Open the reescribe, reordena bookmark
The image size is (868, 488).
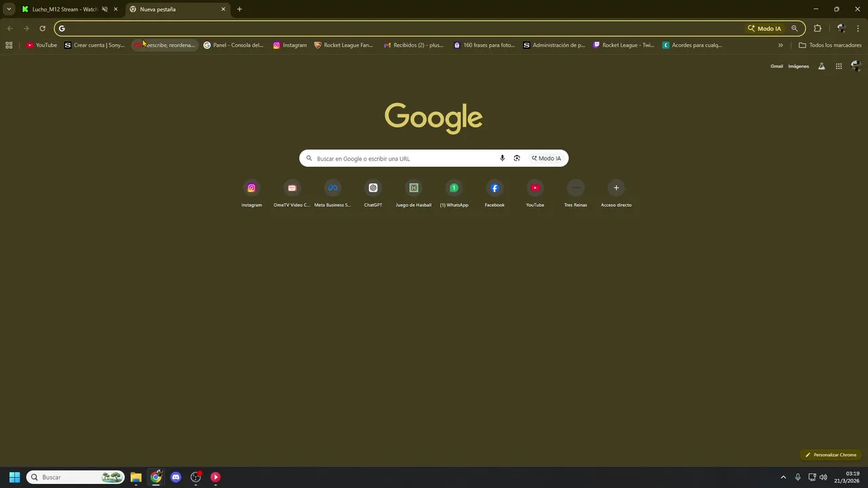click(165, 45)
